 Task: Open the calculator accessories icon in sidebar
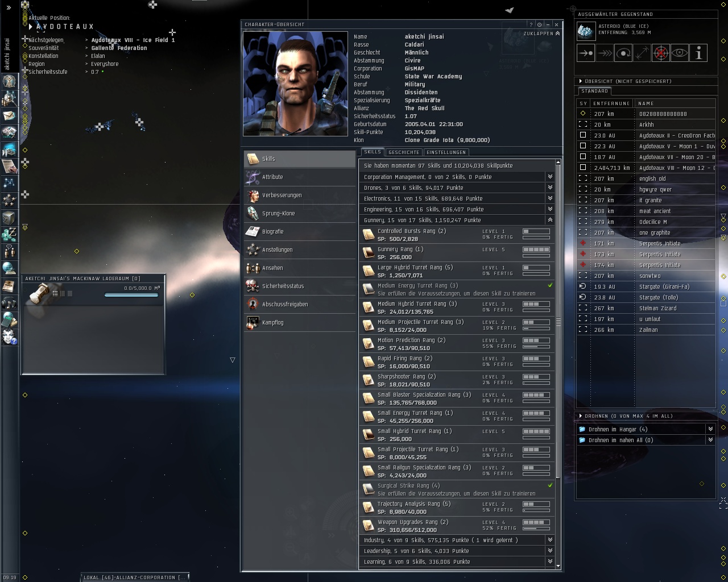pyautogui.click(x=9, y=320)
